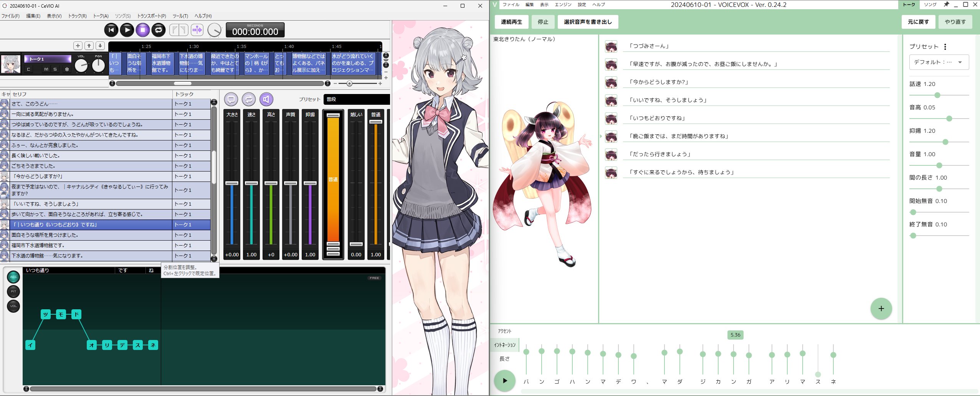Screen dimensions: 980x396
Task: Click the character icon beside 「だったら行きましょう」
Action: click(x=611, y=155)
